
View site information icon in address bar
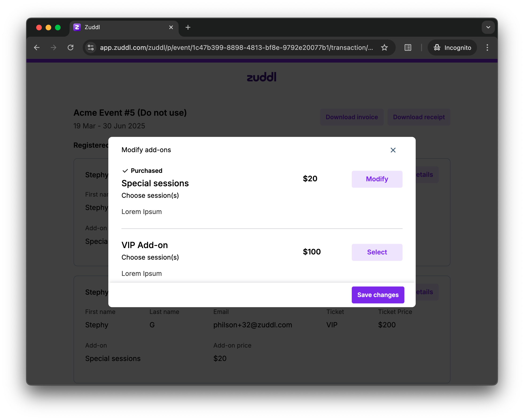(x=91, y=48)
